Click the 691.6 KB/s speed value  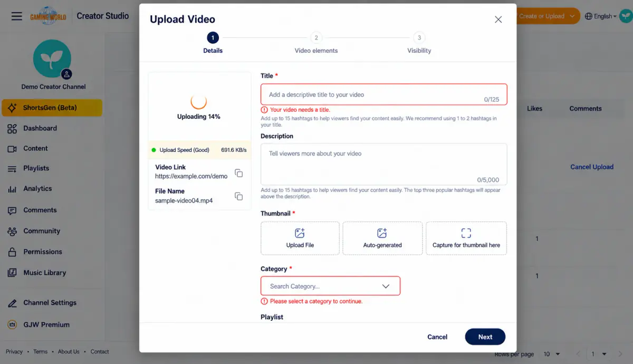pos(234,150)
